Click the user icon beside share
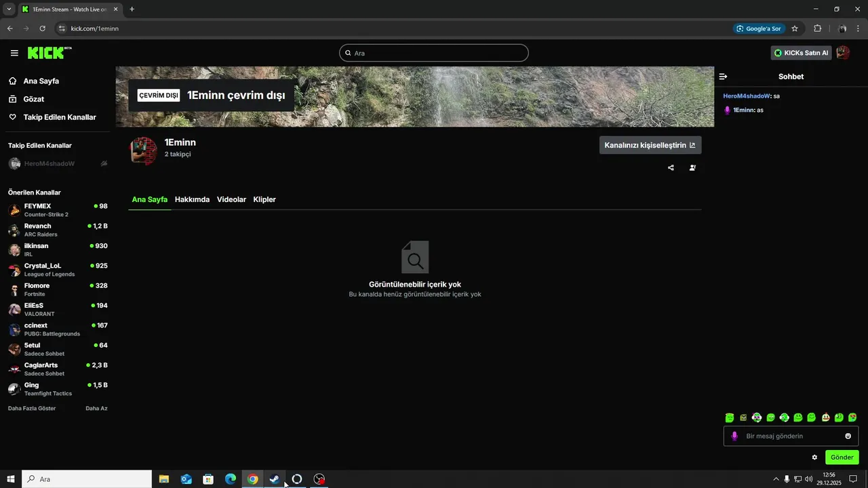868x488 pixels. 692,167
